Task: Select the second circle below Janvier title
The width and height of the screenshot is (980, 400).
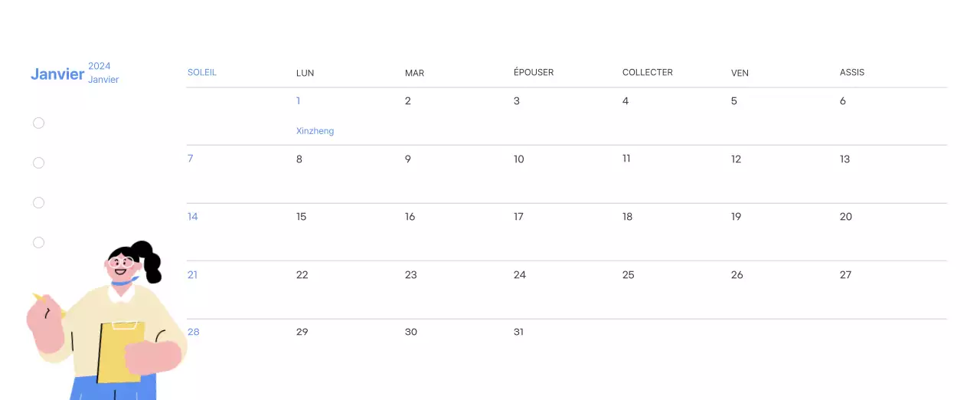Action: [39, 162]
